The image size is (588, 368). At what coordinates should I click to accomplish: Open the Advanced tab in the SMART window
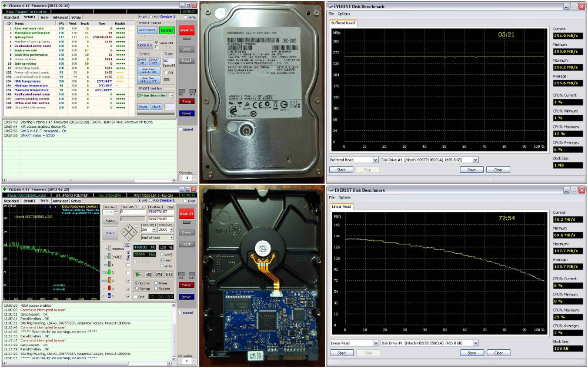60,18
